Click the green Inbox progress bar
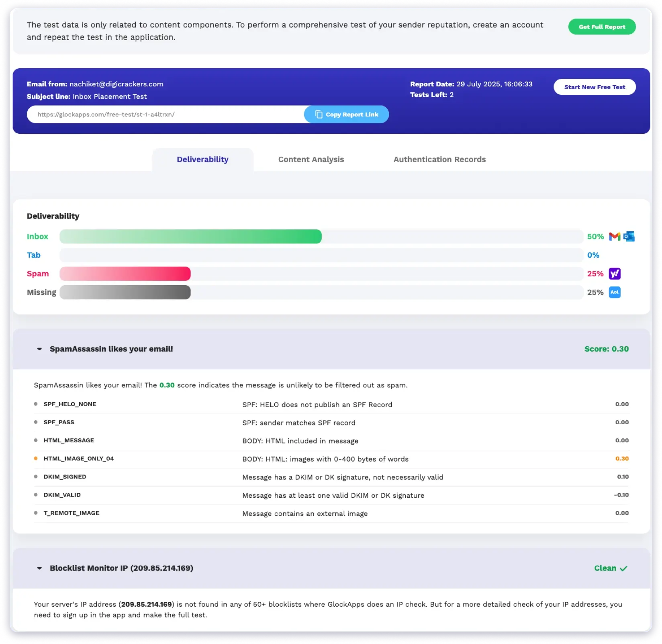 (190, 237)
